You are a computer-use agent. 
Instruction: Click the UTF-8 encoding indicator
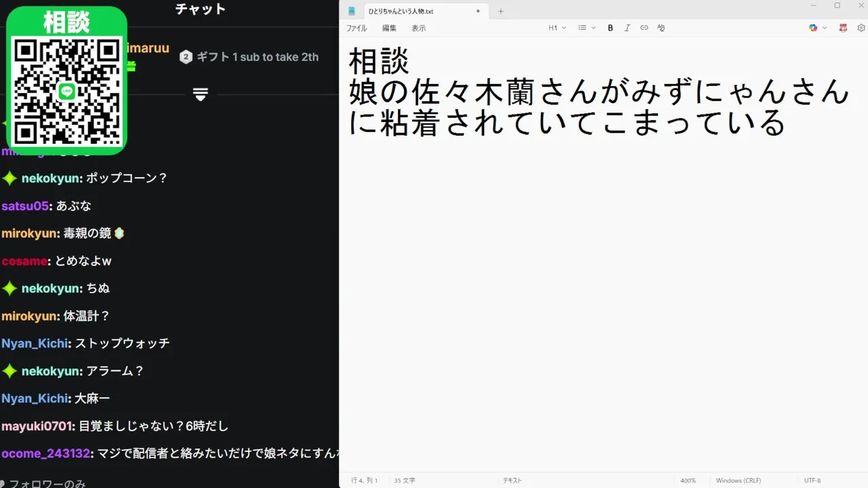(812, 481)
